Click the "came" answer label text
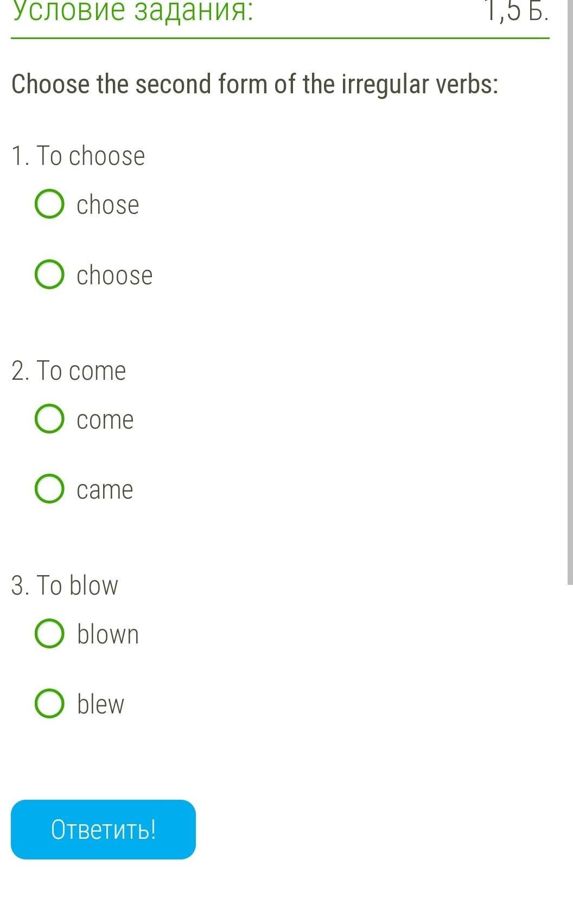Image resolution: width=573 pixels, height=924 pixels. click(105, 490)
